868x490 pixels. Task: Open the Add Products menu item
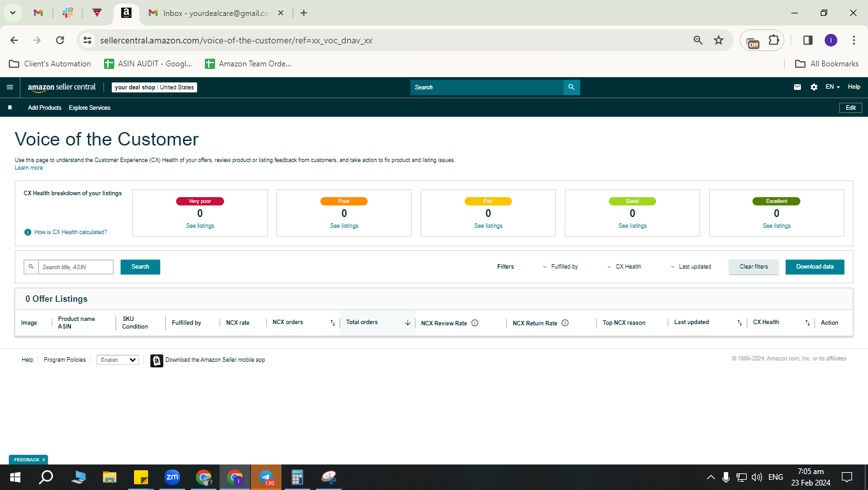point(45,108)
